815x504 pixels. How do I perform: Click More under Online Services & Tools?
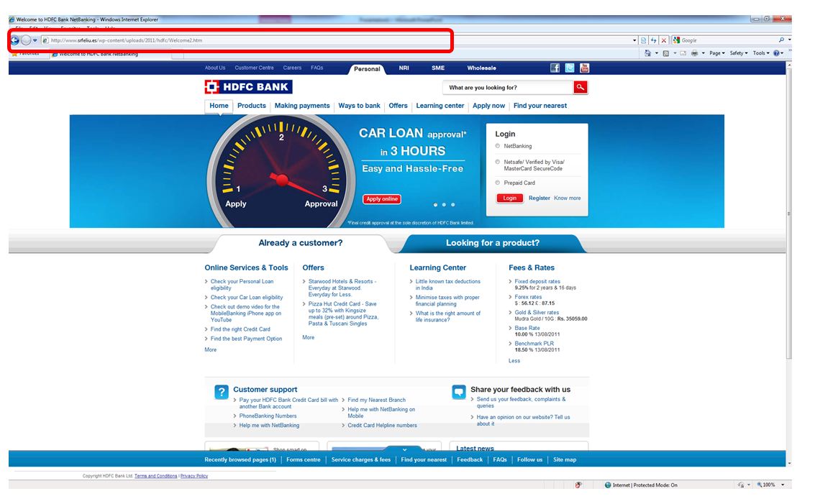tap(211, 349)
